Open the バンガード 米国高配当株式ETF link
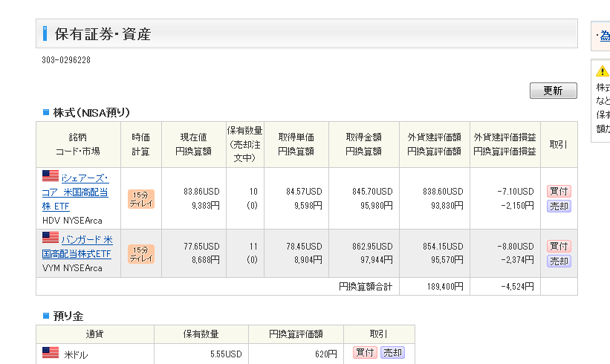Screen dimensions: 610x364 tap(77, 247)
